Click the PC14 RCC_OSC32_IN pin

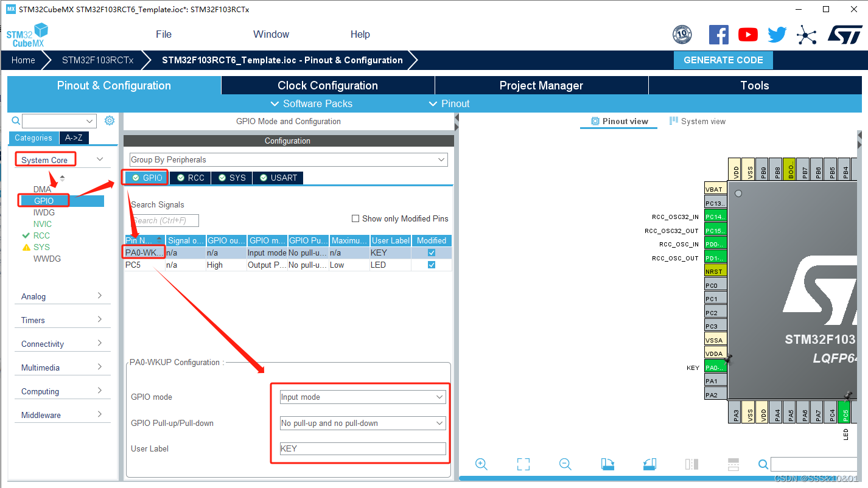715,217
